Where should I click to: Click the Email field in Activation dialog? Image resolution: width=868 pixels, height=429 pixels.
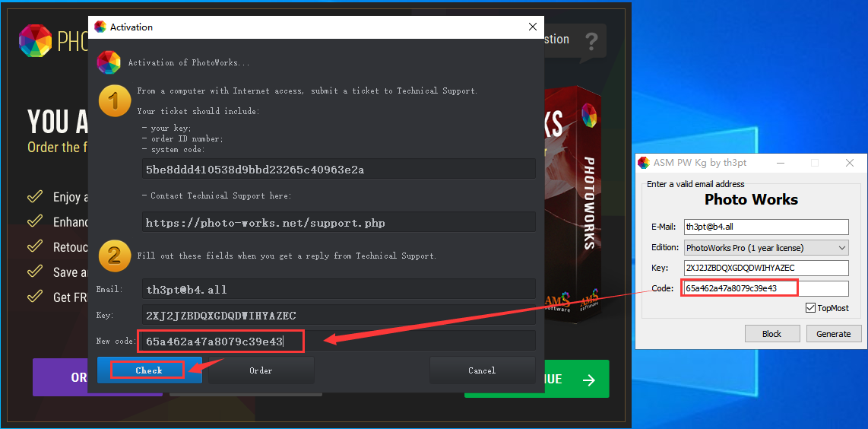tap(339, 289)
